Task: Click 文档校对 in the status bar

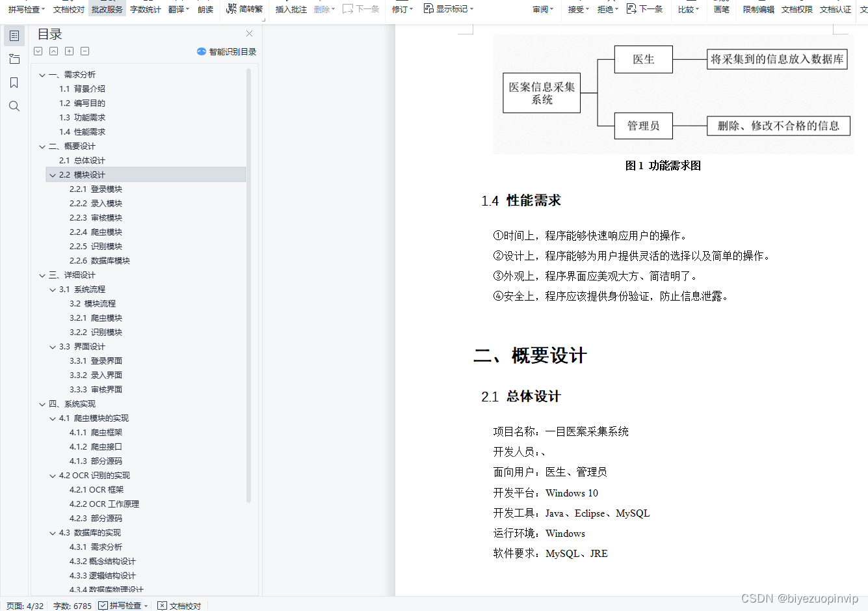Action: (179, 606)
